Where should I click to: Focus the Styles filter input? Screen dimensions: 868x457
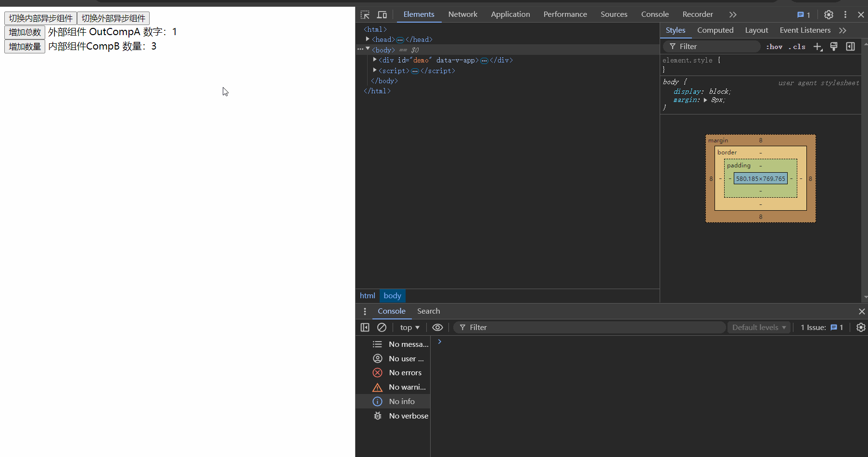712,46
